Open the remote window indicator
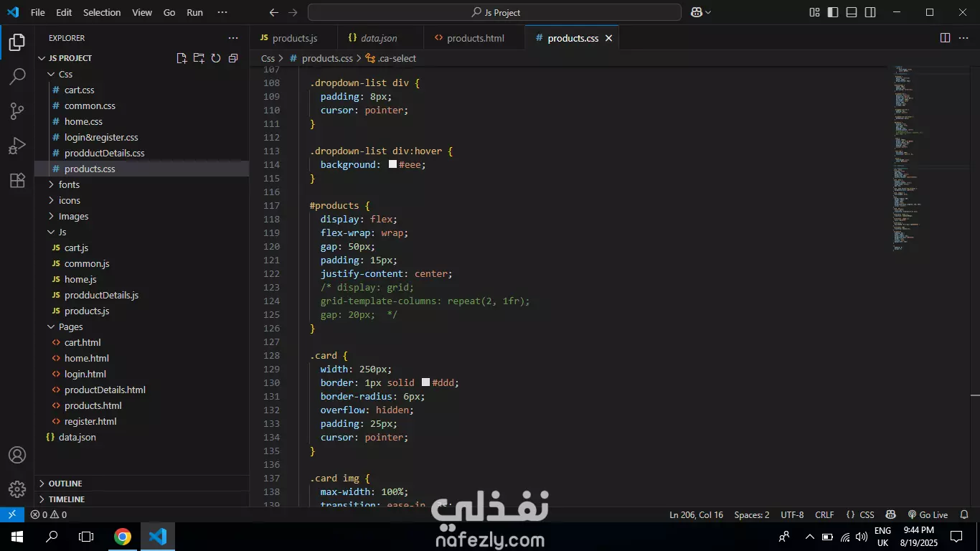 pyautogui.click(x=12, y=514)
